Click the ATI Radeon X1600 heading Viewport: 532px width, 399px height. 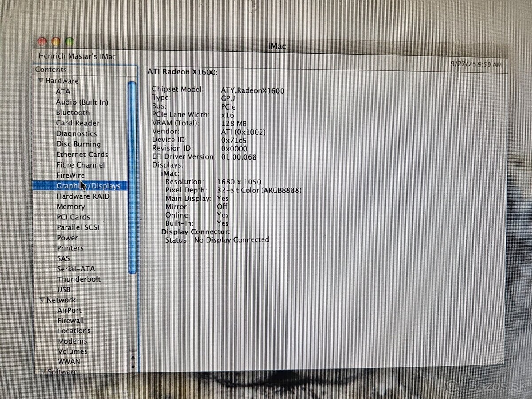pos(182,72)
